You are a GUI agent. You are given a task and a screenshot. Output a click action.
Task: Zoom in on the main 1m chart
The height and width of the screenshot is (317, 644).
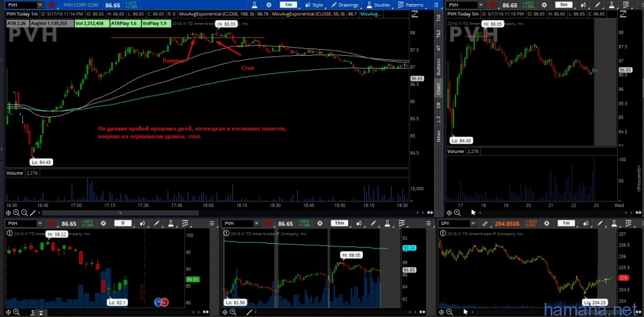point(16,213)
